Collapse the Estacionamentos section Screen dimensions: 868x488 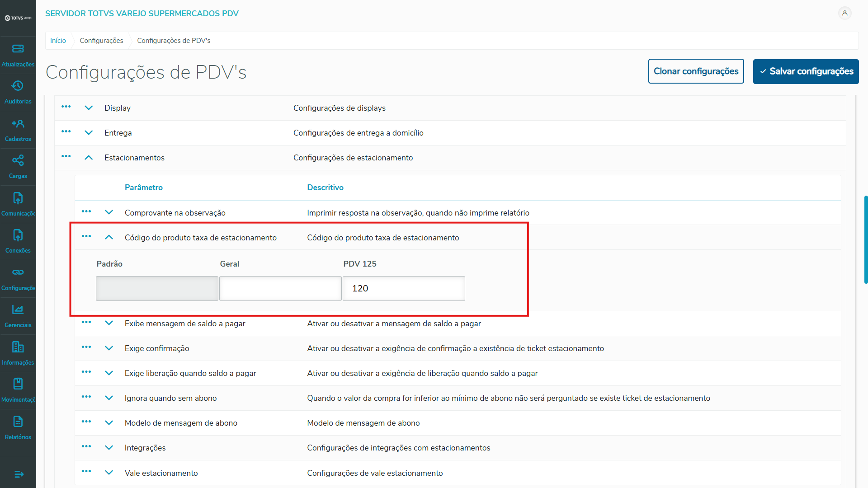tap(89, 158)
